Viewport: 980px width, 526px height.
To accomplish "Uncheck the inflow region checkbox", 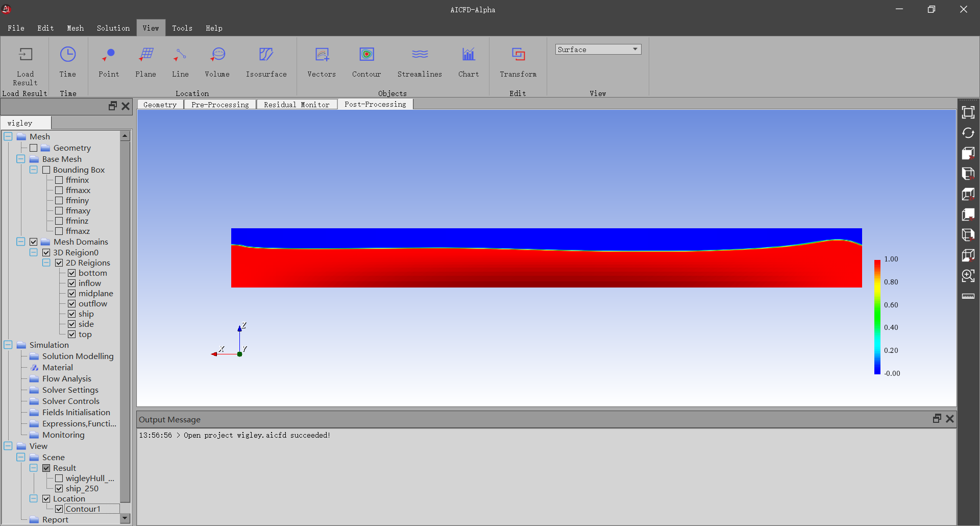I will click(x=72, y=283).
